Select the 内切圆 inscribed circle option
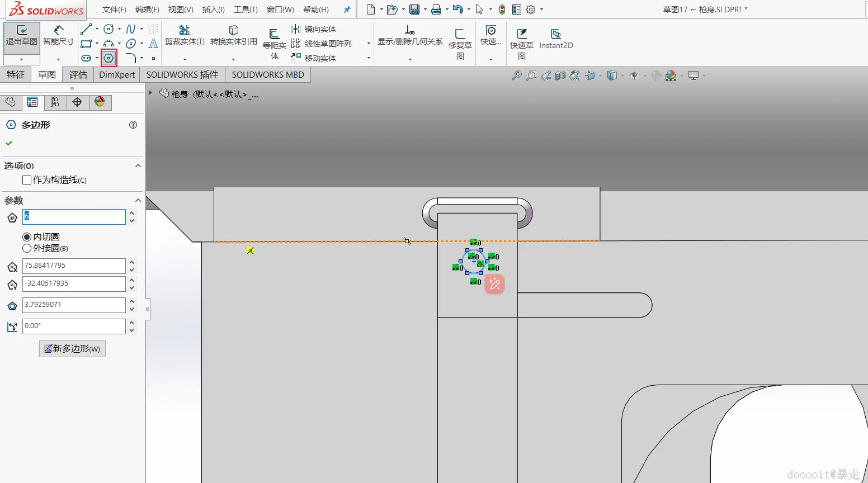This screenshot has width=868, height=483. 27,237
